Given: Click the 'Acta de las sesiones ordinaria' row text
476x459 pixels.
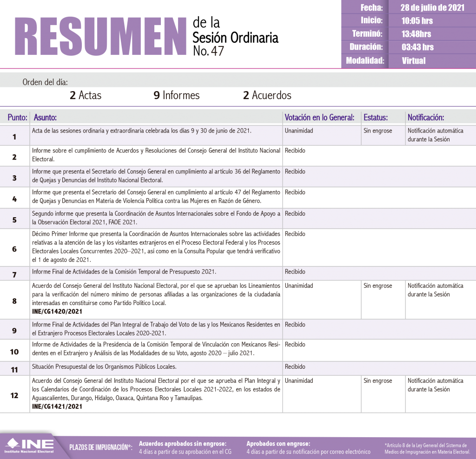Looking at the screenshot, I should (x=142, y=131).
